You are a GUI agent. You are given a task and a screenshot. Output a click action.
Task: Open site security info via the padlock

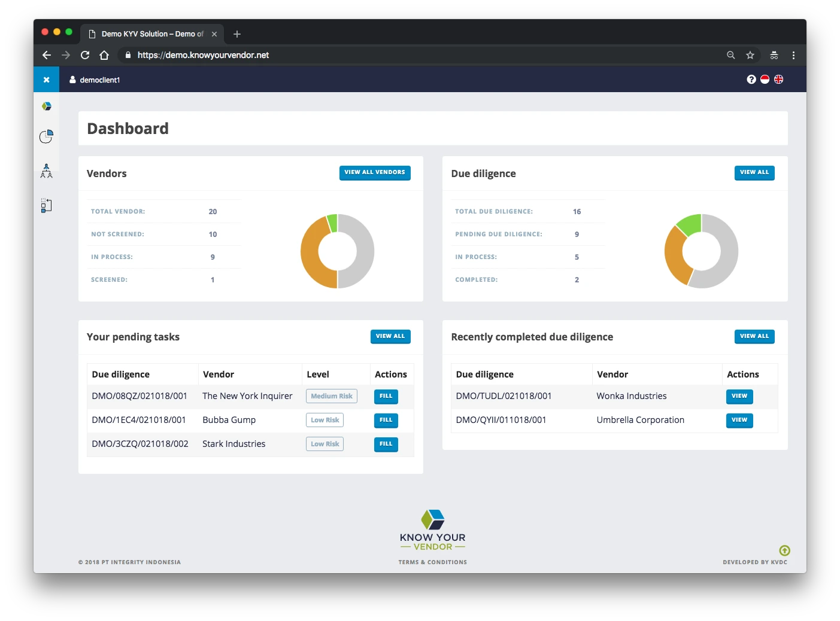(x=127, y=54)
